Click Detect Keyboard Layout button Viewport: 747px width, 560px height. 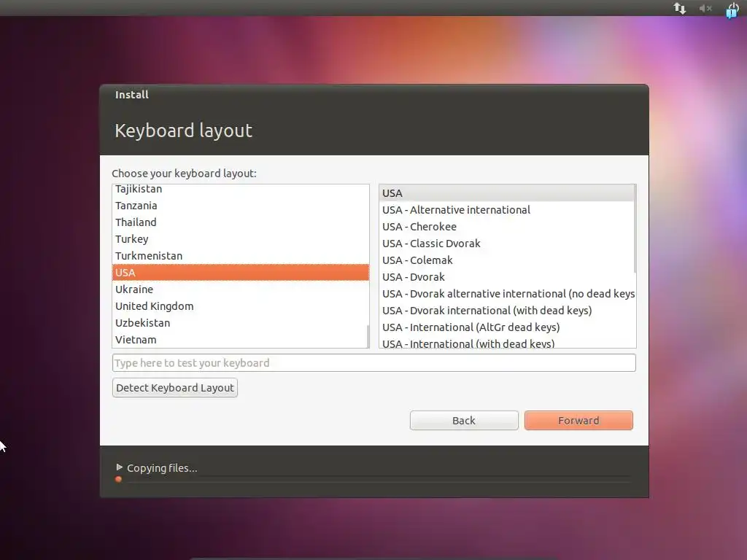(175, 388)
